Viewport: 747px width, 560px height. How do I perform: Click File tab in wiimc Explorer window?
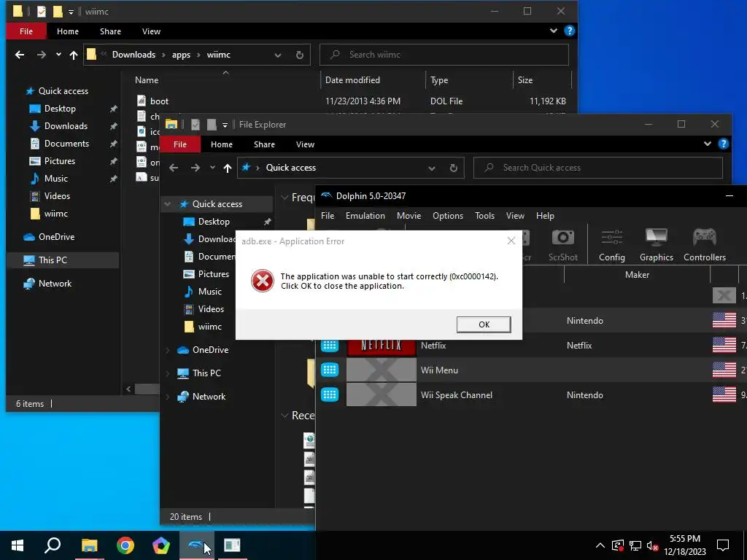(26, 31)
